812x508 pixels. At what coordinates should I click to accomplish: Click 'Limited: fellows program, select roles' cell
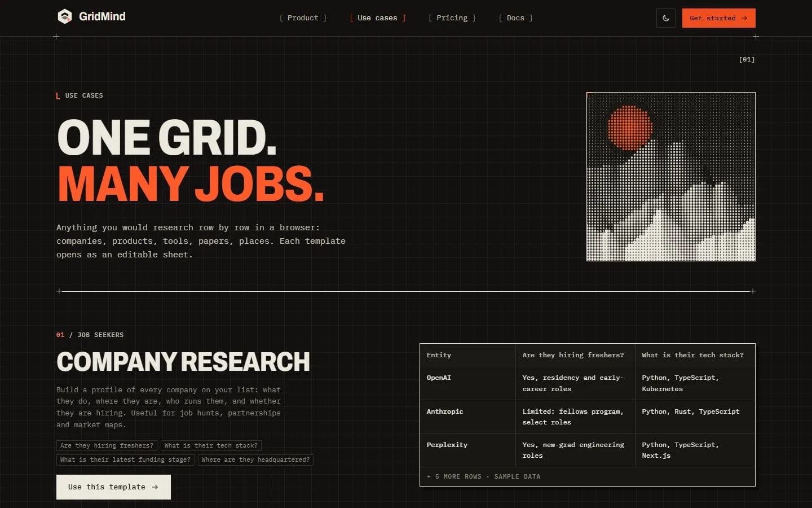coord(575,417)
